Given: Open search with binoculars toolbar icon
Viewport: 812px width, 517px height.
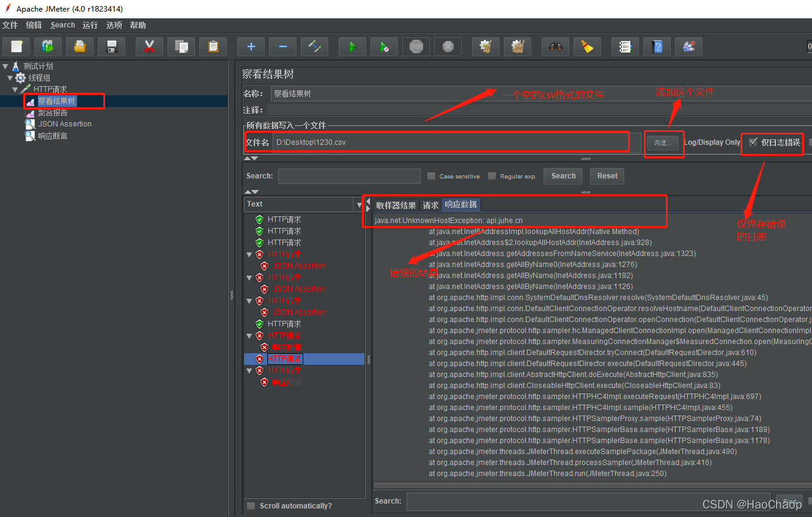Looking at the screenshot, I should tap(555, 46).
